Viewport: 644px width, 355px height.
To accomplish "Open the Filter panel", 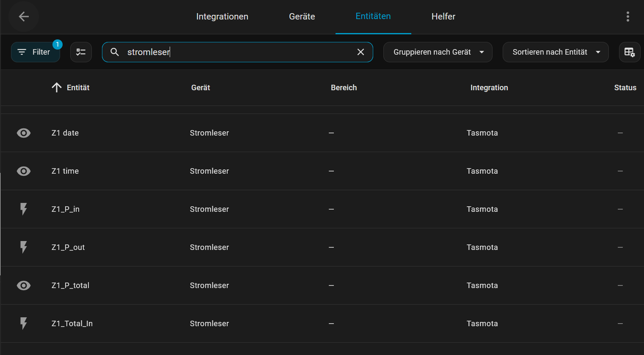I will [36, 52].
